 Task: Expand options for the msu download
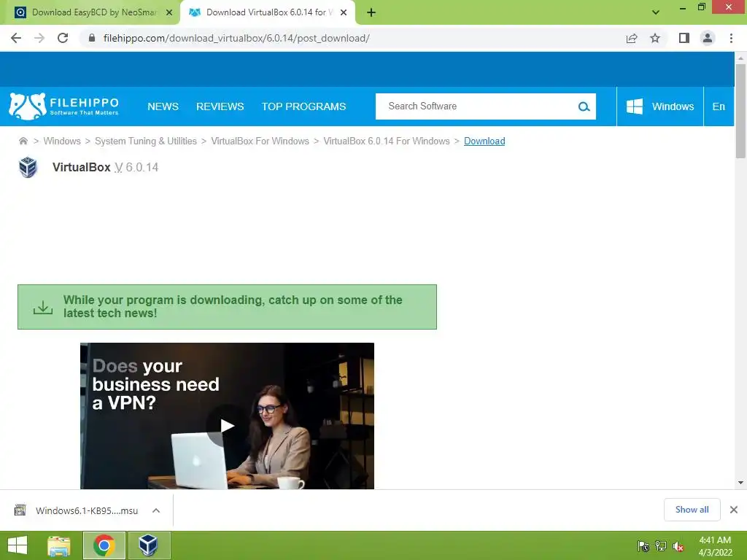(x=156, y=510)
